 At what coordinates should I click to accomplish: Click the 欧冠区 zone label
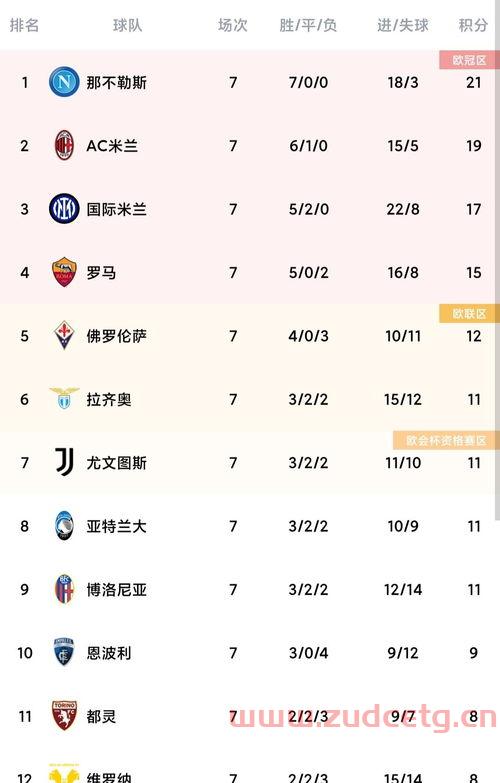coord(468,60)
